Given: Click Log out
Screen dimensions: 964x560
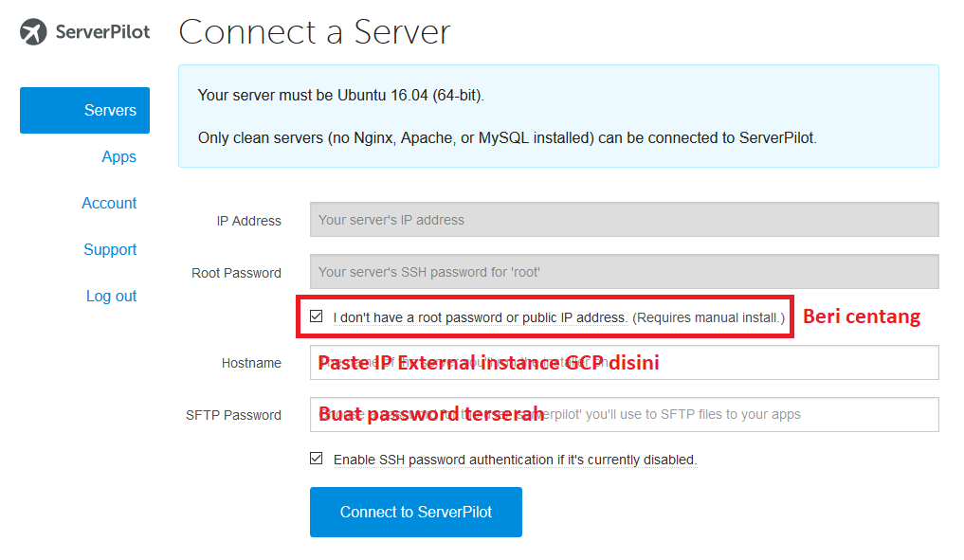Looking at the screenshot, I should [x=111, y=296].
